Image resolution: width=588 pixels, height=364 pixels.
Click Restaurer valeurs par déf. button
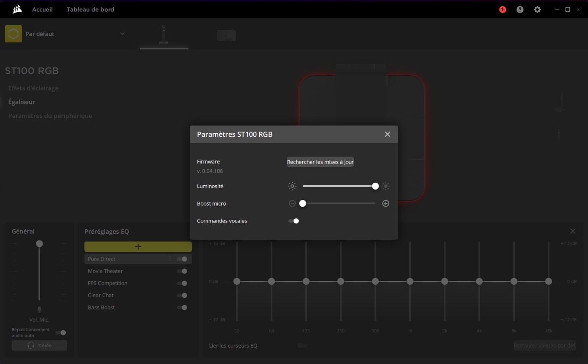(x=545, y=345)
